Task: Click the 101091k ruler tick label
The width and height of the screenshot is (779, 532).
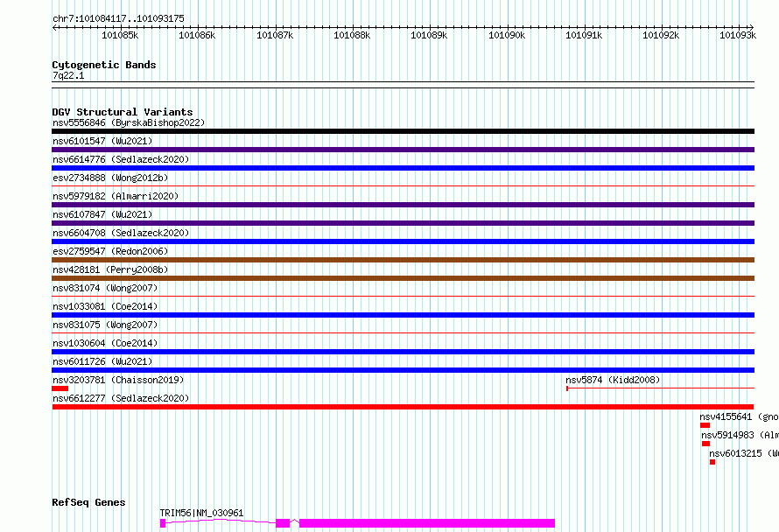Action: (583, 35)
